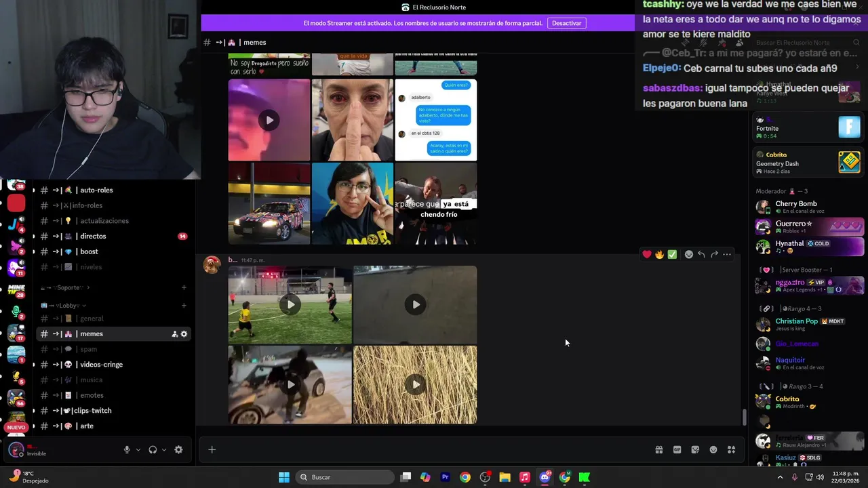This screenshot has height=488, width=868.
Task: Play the snowy car video
Action: 290,384
